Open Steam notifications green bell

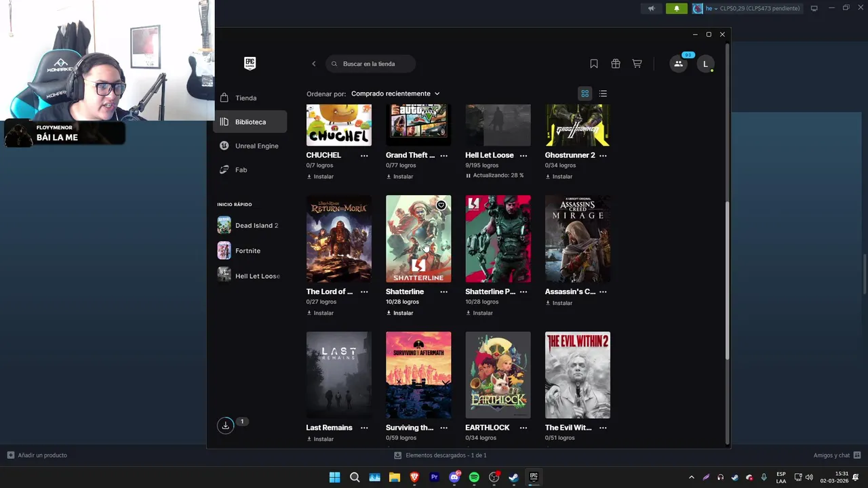pos(676,8)
